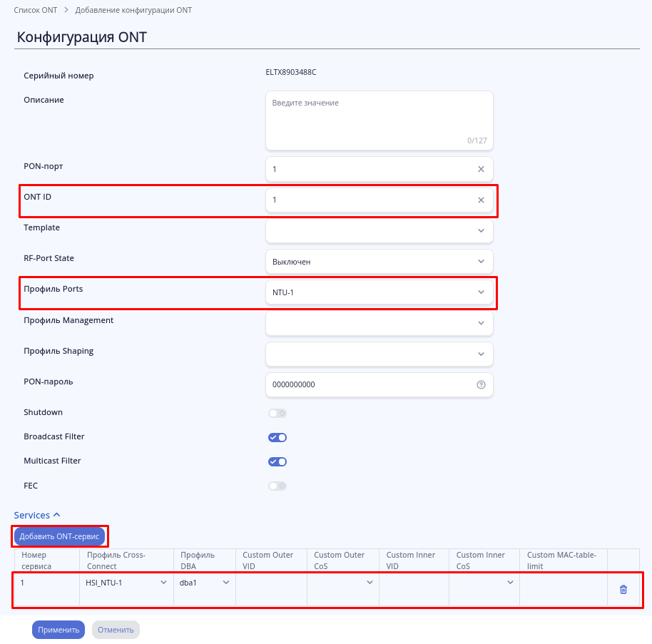Focus the Описание text area
The width and height of the screenshot is (652, 644).
pyautogui.click(x=379, y=120)
